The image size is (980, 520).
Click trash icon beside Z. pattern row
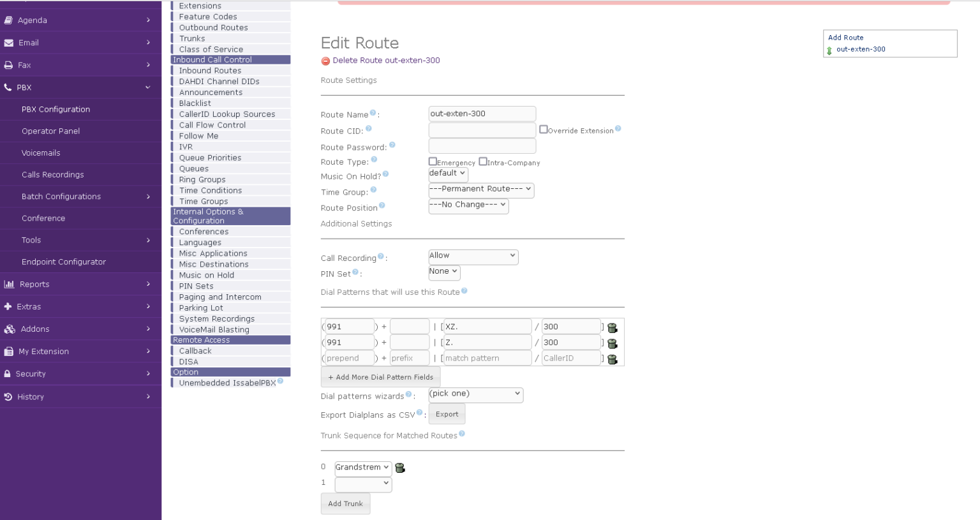(612, 344)
